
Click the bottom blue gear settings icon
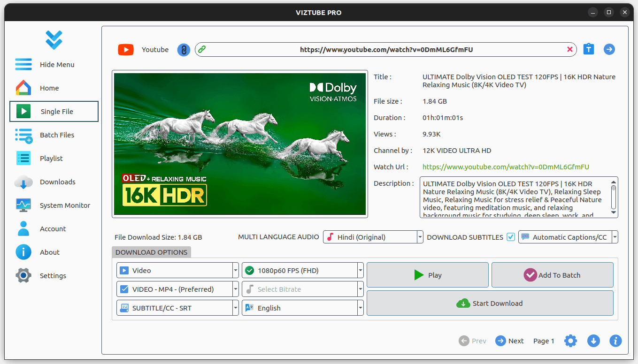[570, 341]
